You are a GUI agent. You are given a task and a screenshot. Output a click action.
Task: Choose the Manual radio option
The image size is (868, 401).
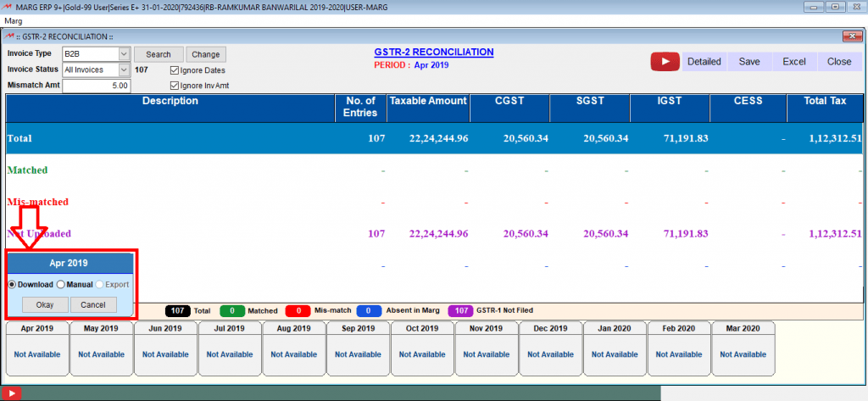click(x=61, y=285)
